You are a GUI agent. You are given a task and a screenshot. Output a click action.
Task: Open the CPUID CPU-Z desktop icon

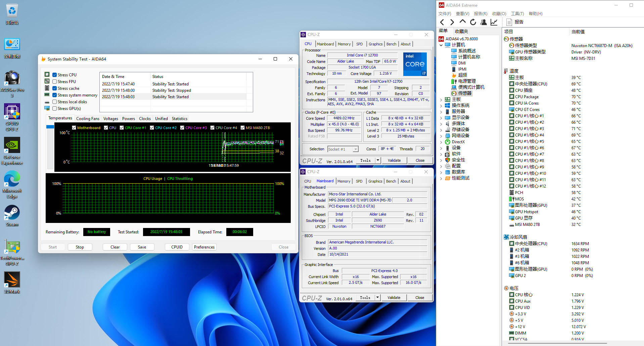(12, 117)
